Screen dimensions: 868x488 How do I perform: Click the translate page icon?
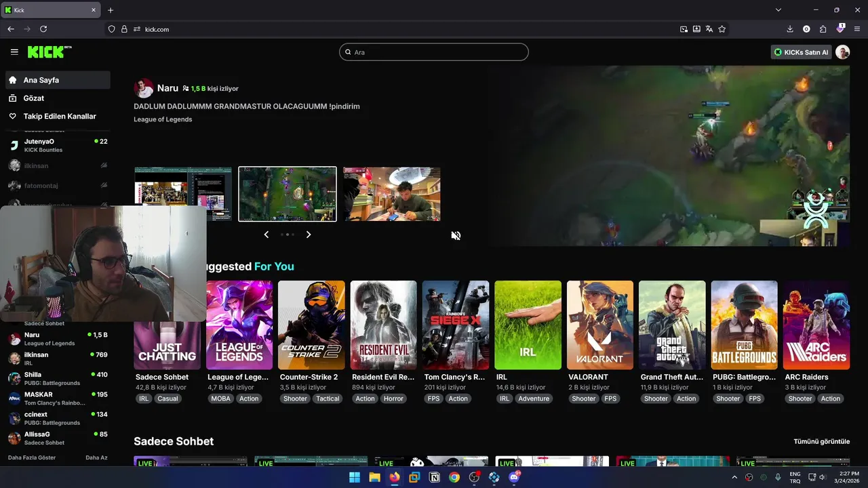tap(709, 29)
